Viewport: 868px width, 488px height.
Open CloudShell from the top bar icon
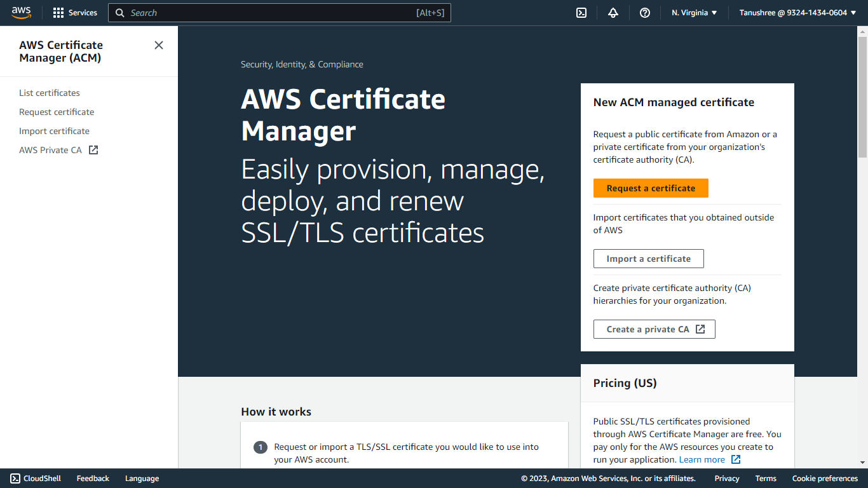click(x=581, y=13)
